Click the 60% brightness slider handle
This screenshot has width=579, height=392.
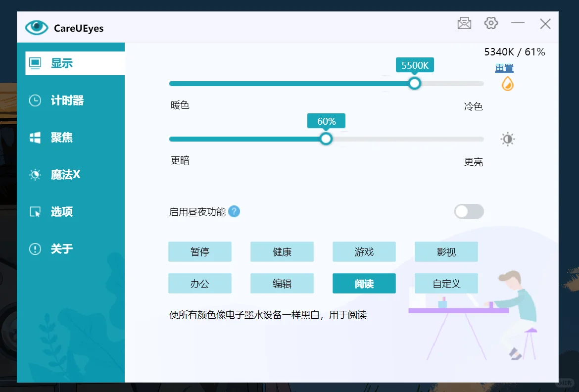(326, 139)
